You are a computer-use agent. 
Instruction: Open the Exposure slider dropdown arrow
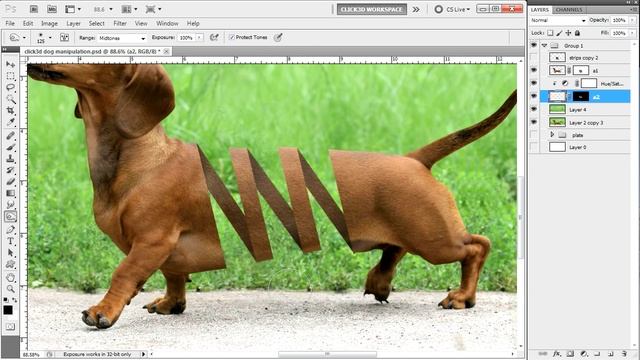pyautogui.click(x=199, y=38)
